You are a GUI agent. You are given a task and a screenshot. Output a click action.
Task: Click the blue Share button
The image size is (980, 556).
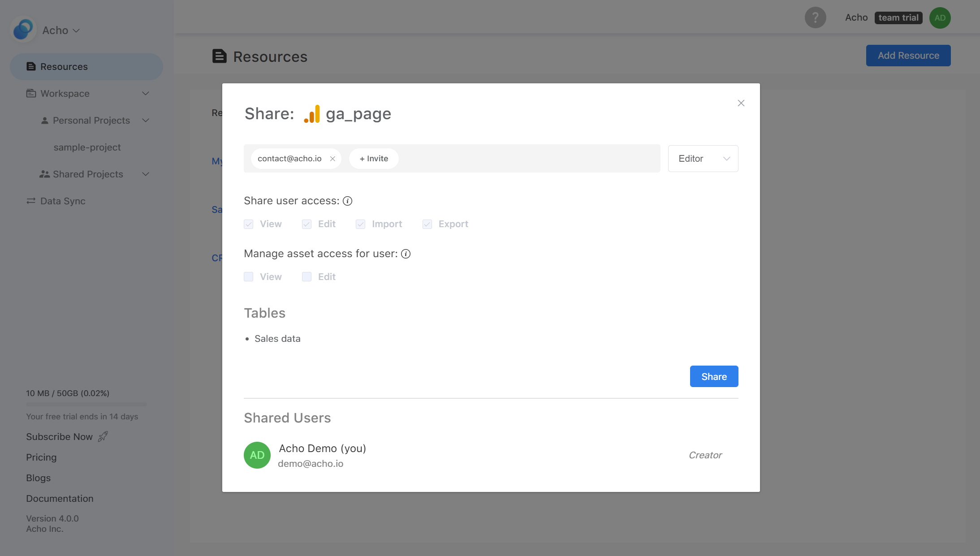click(714, 376)
